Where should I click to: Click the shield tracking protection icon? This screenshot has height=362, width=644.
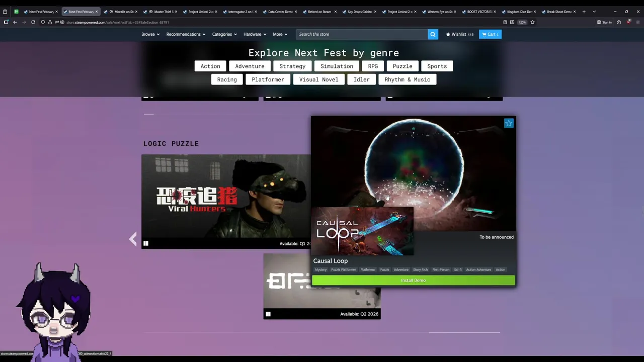[43, 22]
